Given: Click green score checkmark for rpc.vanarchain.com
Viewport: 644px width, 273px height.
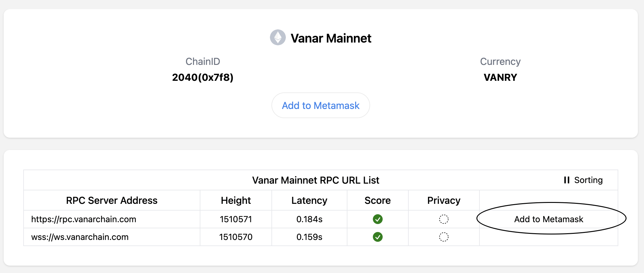Looking at the screenshot, I should 377,219.
